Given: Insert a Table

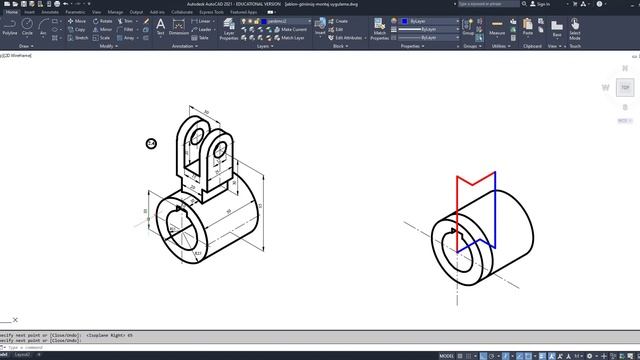Looking at the screenshot, I should pos(200,38).
